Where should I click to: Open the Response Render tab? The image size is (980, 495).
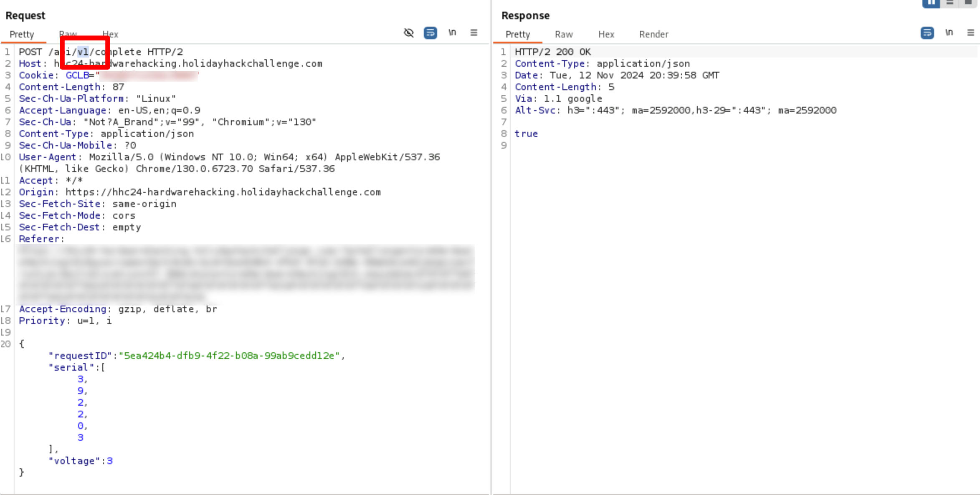coord(653,35)
